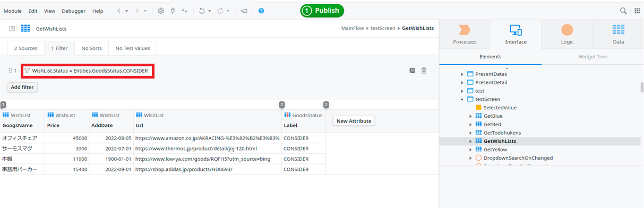Select the GetRed aggregate
This screenshot has height=208, width=644.
(492, 124)
